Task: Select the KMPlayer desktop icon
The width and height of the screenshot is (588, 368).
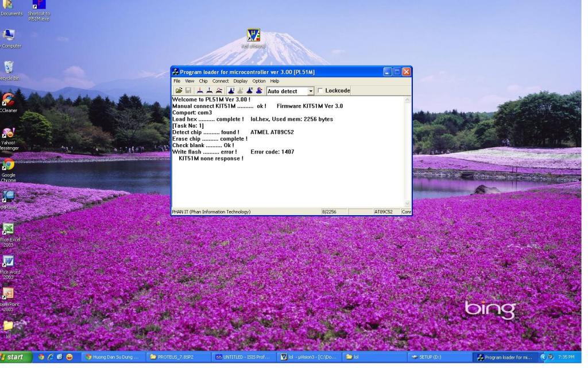Action: tap(8, 200)
